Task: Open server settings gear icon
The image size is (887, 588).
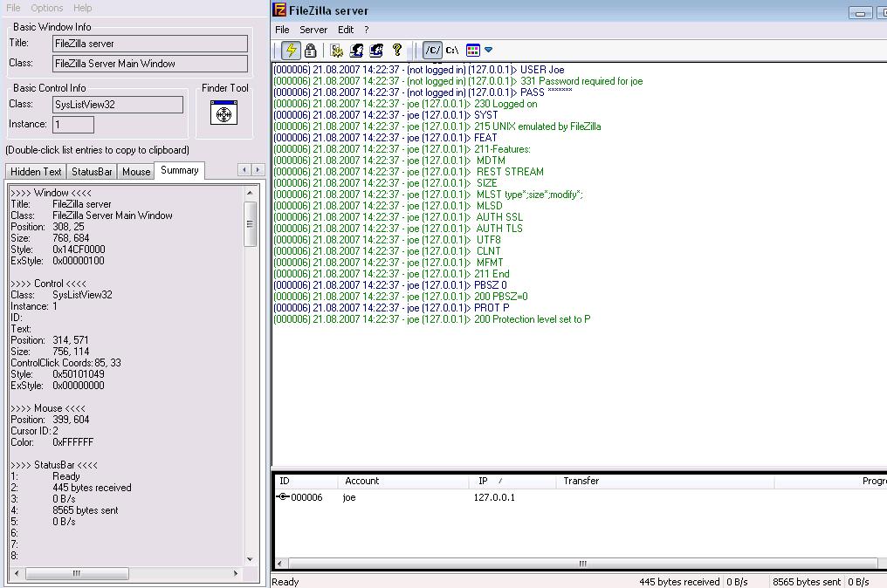Action: coord(337,51)
